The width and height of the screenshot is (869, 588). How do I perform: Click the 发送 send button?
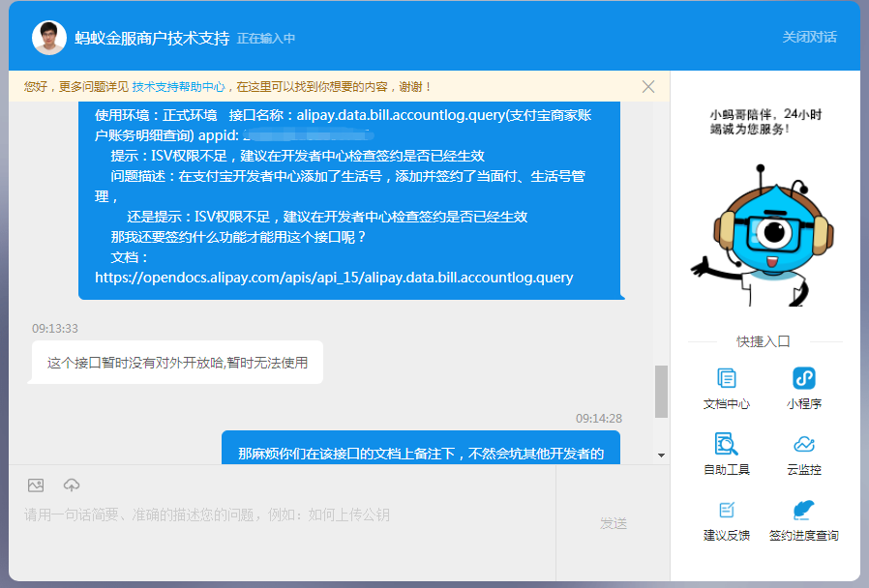(613, 523)
